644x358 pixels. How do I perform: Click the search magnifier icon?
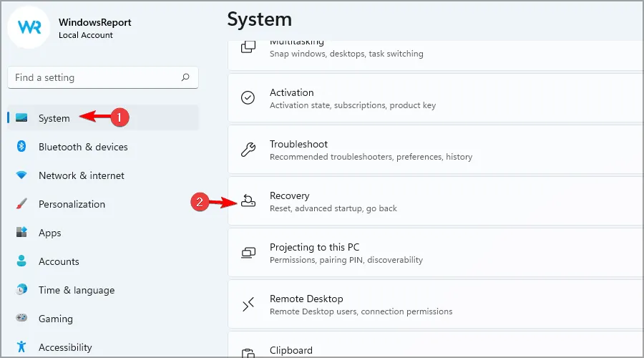coord(185,77)
